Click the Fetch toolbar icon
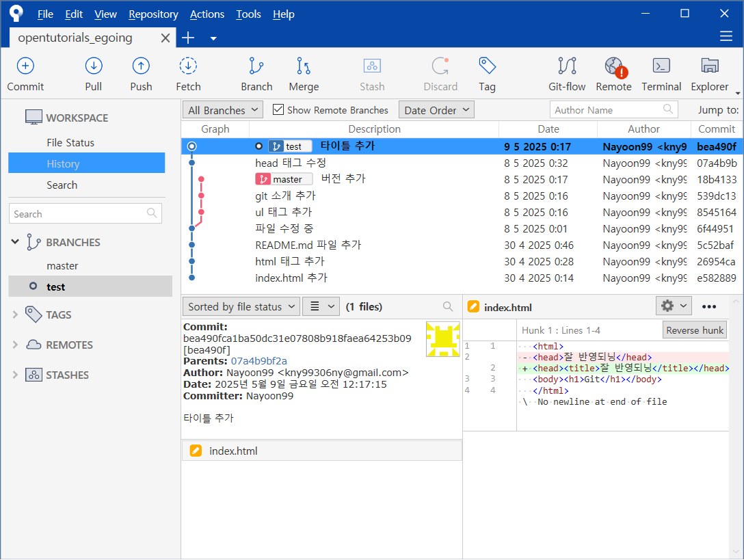Viewport: 744px width, 560px height. [188, 66]
